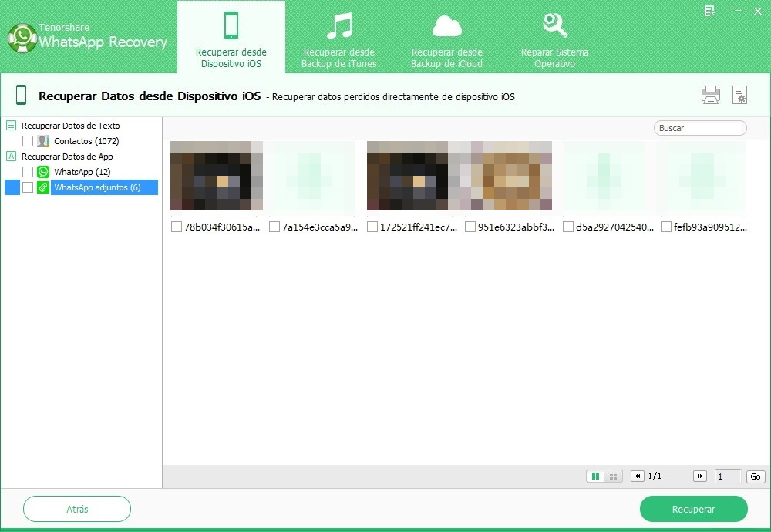Click Recuperar Datos de App label
This screenshot has width=771, height=532.
click(x=67, y=157)
